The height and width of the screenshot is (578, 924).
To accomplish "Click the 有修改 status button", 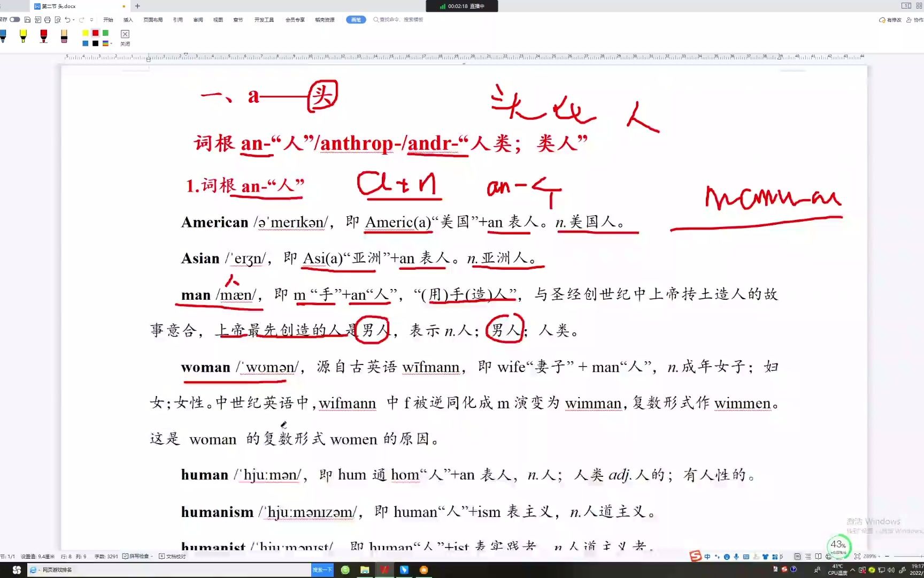I will 890,20.
